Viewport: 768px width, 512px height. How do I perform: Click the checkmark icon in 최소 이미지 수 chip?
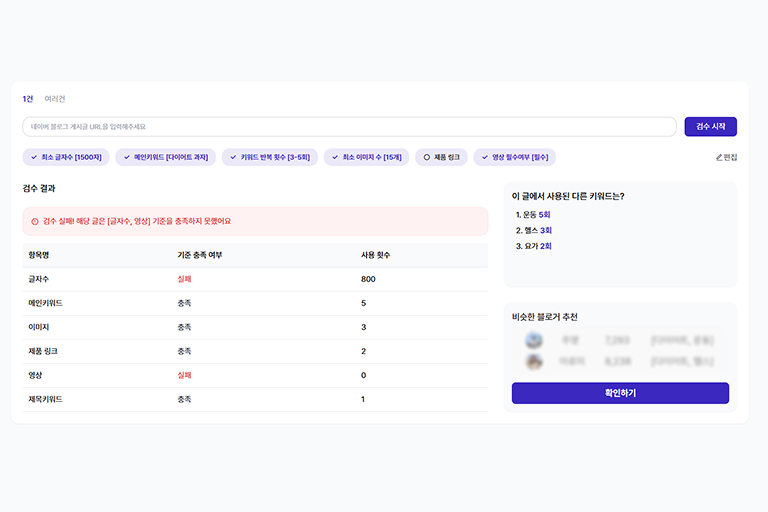(x=335, y=157)
